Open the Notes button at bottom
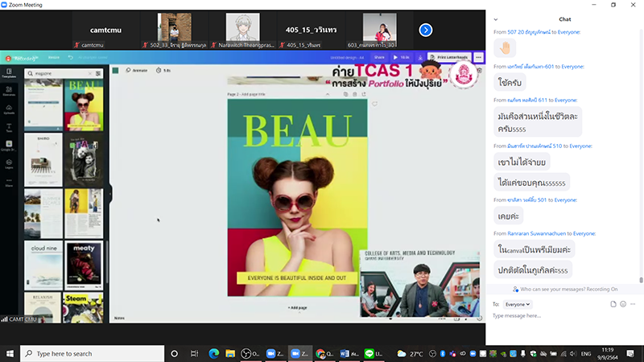This screenshot has width=644, height=362. 119,318
